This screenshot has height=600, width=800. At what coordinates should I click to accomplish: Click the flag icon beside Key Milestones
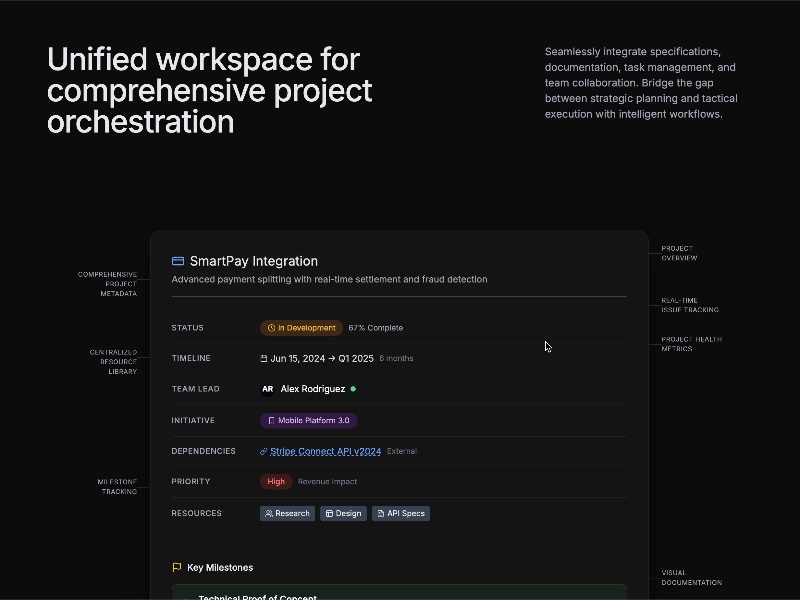pyautogui.click(x=177, y=567)
